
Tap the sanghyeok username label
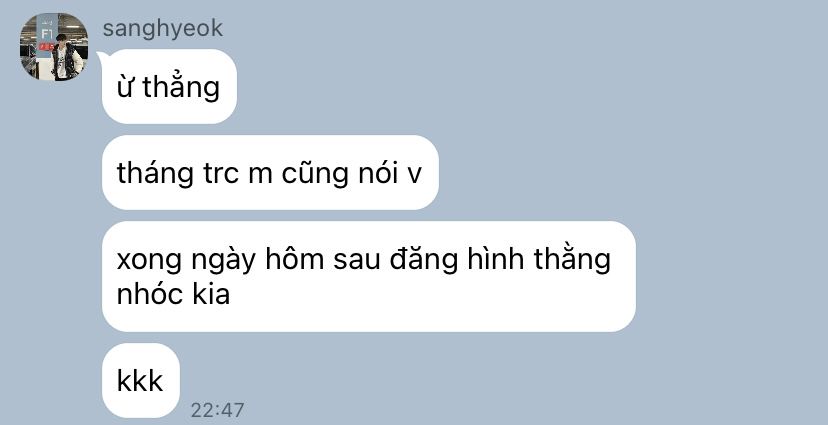pyautogui.click(x=163, y=29)
